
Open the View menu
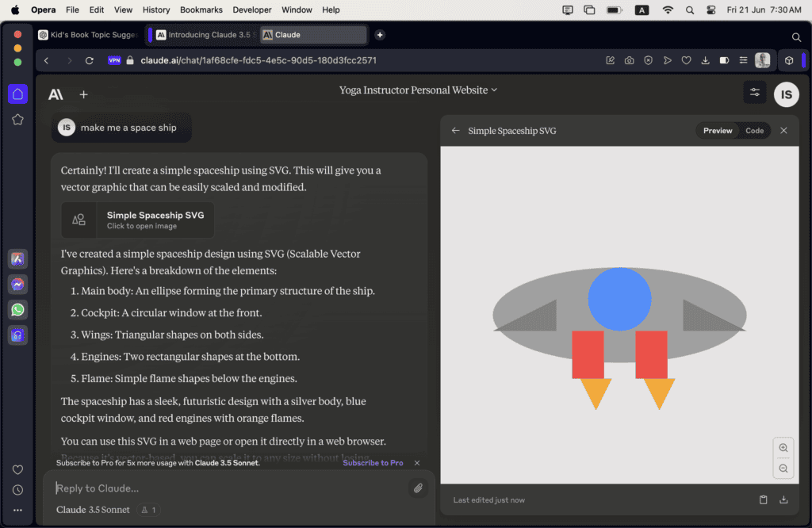(x=123, y=10)
